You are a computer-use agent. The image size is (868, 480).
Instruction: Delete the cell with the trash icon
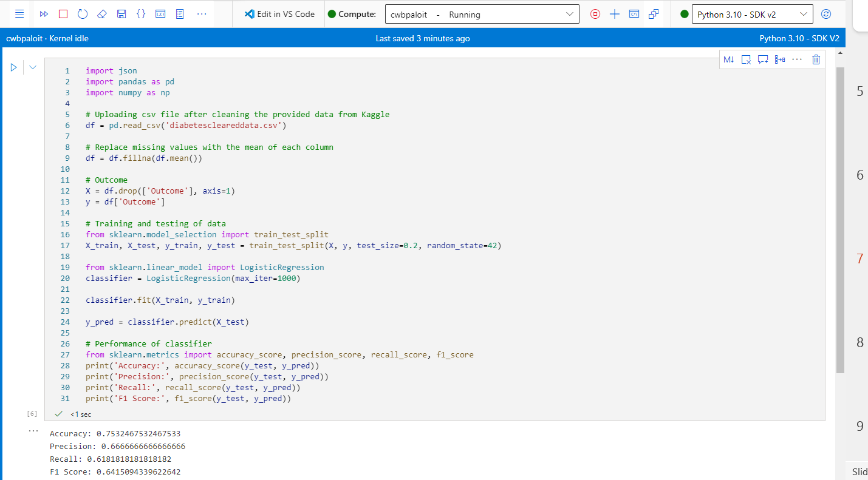tap(816, 59)
